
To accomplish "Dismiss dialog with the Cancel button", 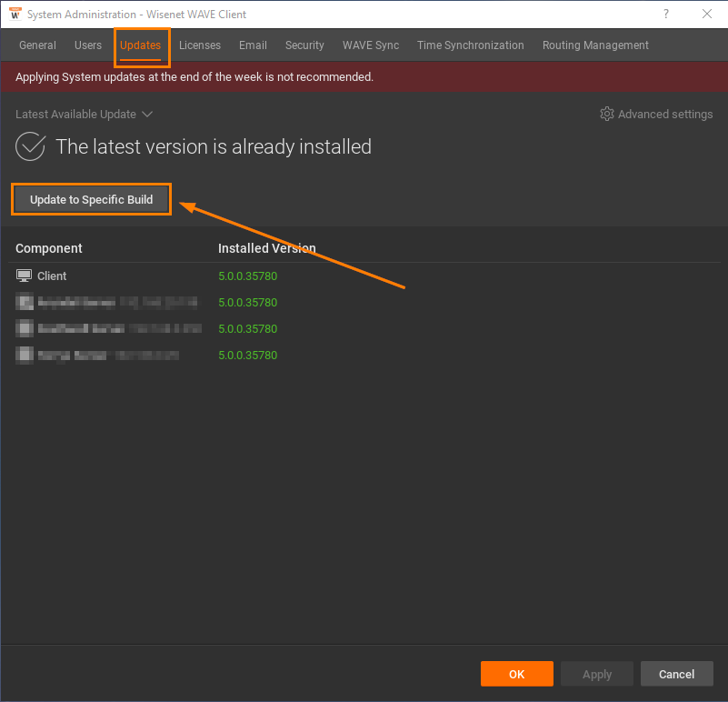I will coord(677,674).
